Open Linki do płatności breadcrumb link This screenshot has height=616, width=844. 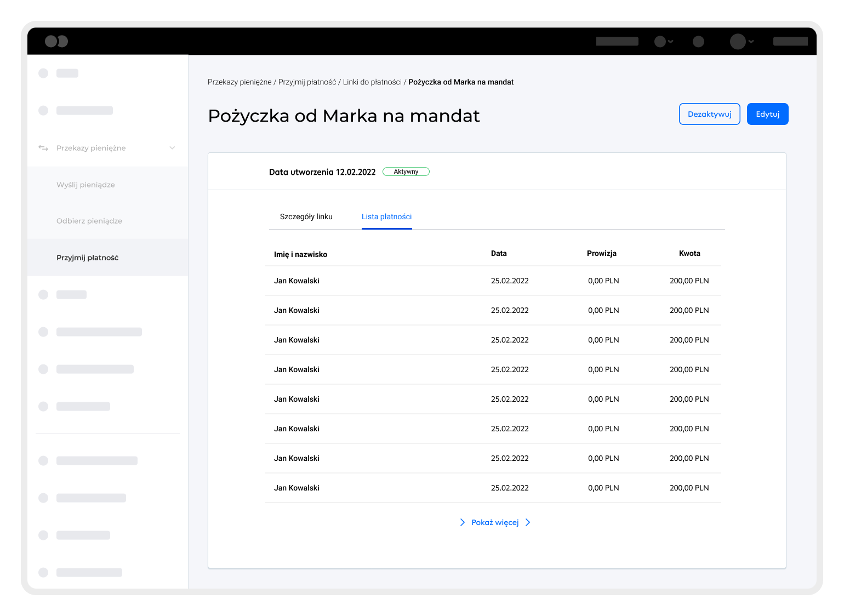pos(372,82)
